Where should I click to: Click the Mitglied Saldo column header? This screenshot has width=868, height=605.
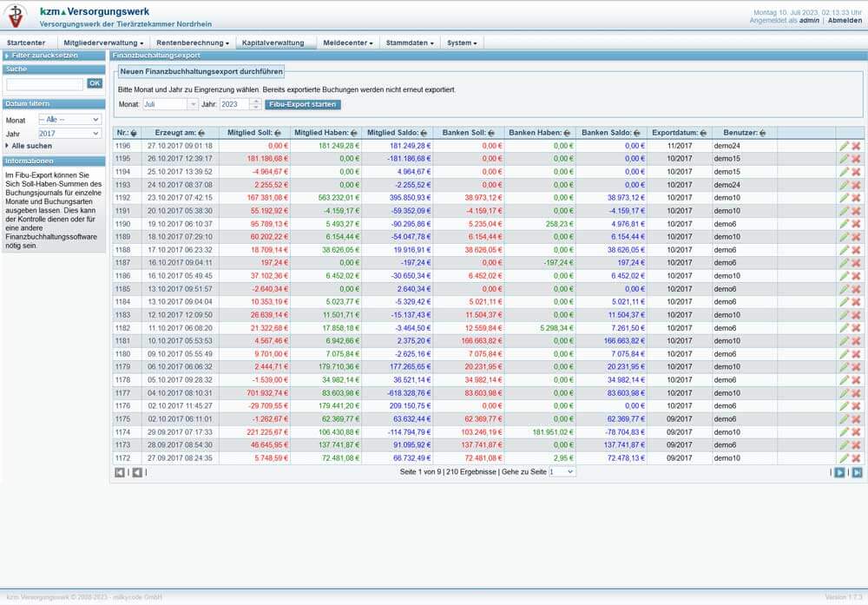(x=397, y=133)
